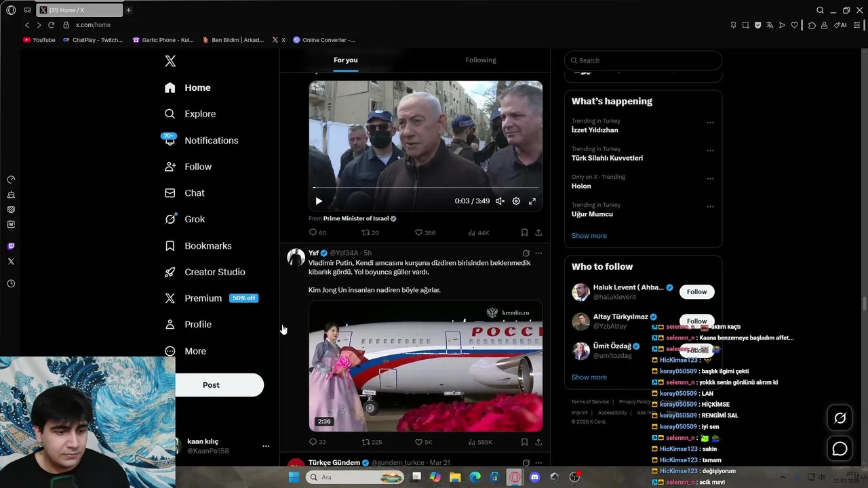The width and height of the screenshot is (868, 488).
Task: Reply to Ysf's post with 33 comments
Action: click(x=317, y=442)
